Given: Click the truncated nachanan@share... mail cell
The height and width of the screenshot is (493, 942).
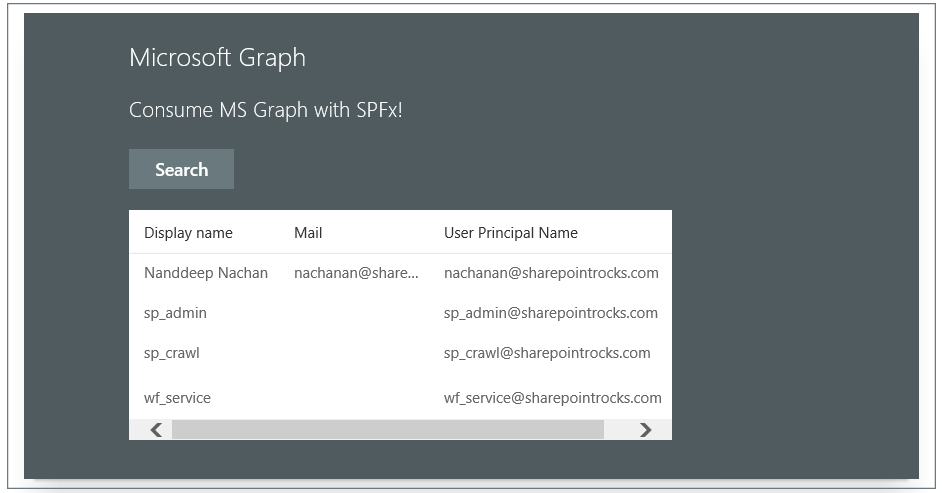Looking at the screenshot, I should click(356, 273).
